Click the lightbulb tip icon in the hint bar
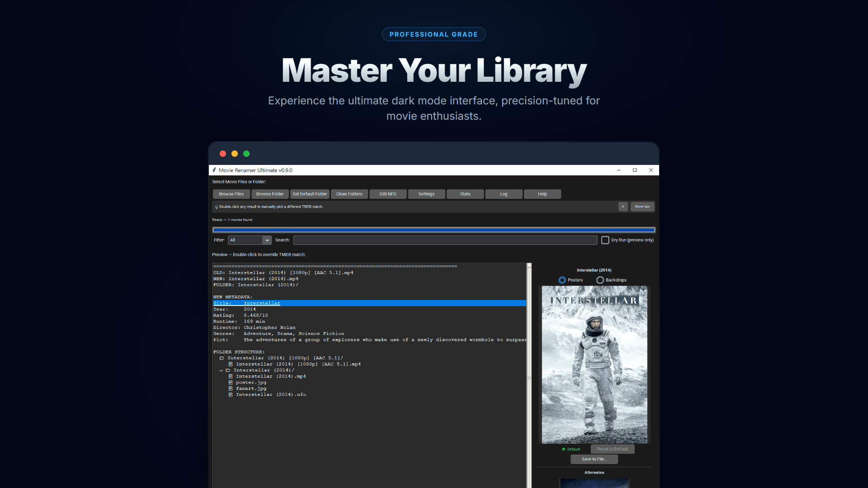Viewport: 868px width, 488px height. [216, 206]
